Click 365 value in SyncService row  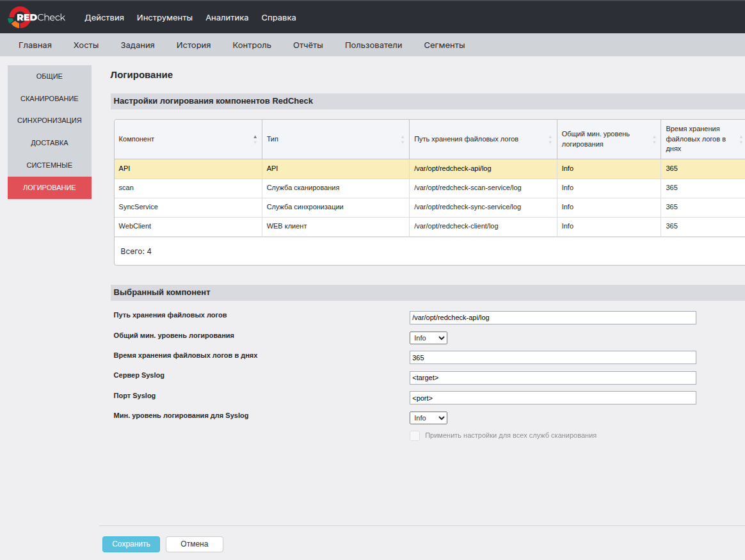pos(671,207)
